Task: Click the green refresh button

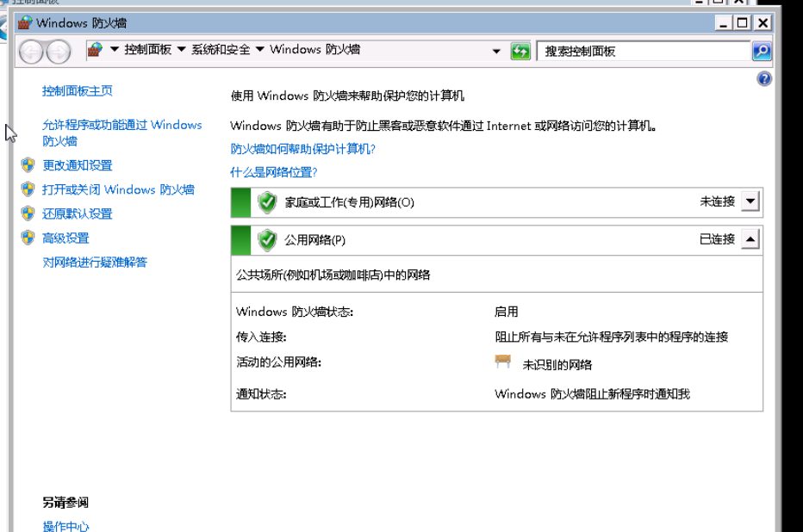Action: pos(520,51)
